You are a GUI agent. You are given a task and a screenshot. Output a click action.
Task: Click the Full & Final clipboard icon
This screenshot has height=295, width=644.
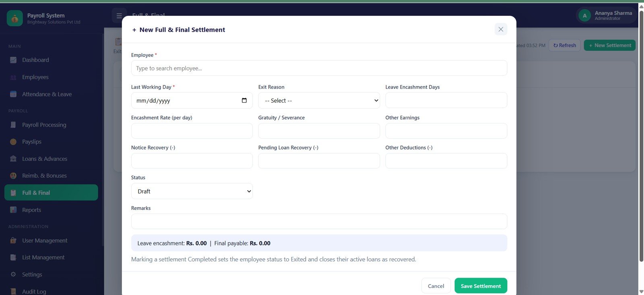coord(13,193)
